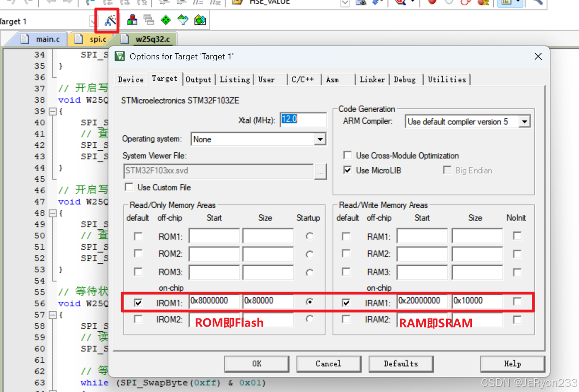Check the ROM3 default checkbox

[138, 271]
